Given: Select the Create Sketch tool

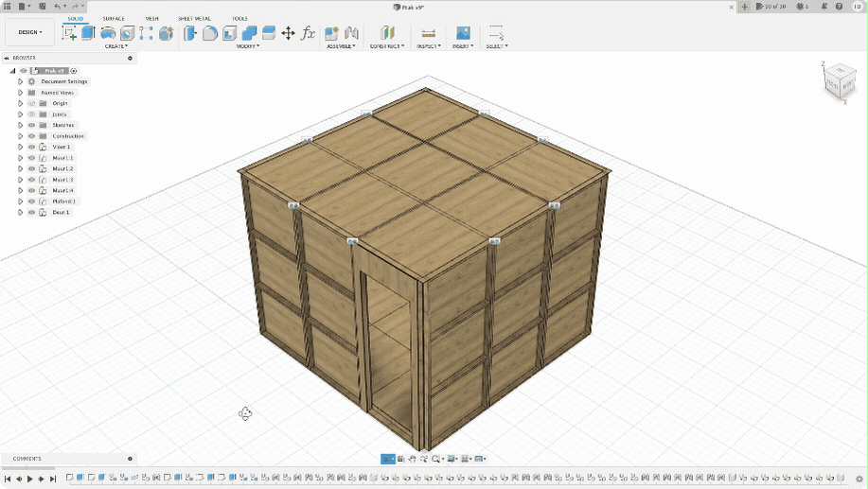Looking at the screenshot, I should coord(69,33).
